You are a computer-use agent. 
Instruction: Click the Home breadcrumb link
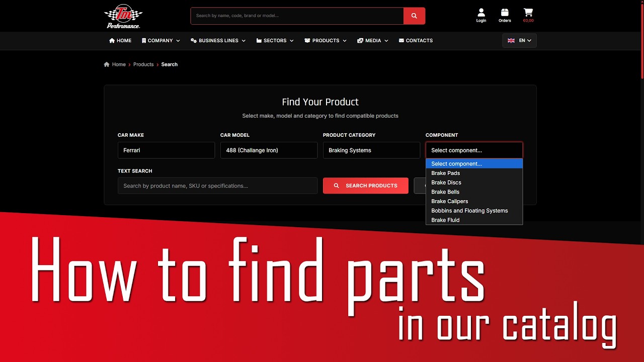pyautogui.click(x=119, y=64)
